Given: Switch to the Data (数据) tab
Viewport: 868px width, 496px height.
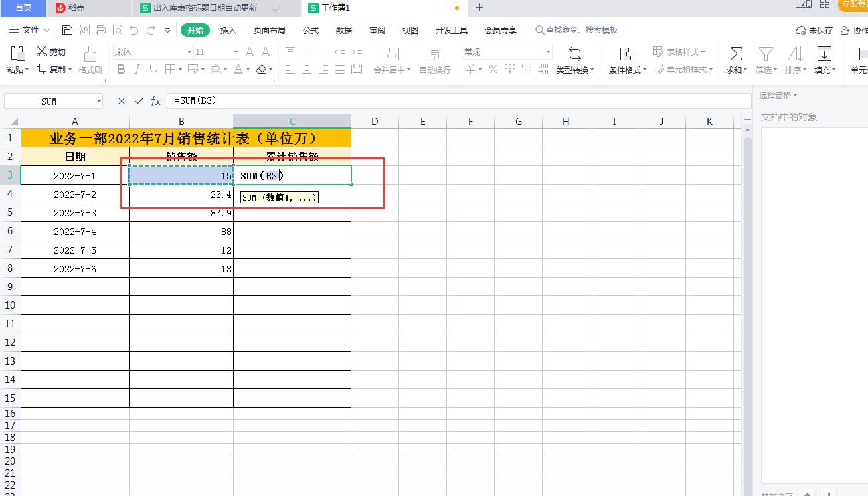Looking at the screenshot, I should point(344,30).
